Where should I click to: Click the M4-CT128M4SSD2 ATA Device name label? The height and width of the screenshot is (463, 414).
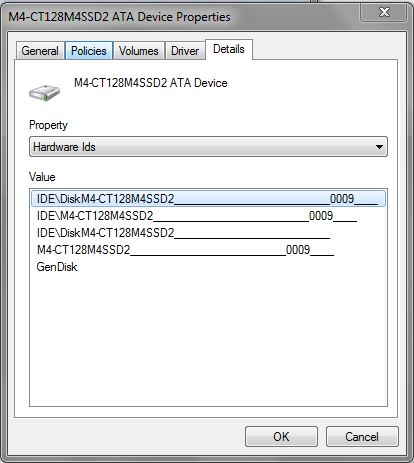point(151,83)
